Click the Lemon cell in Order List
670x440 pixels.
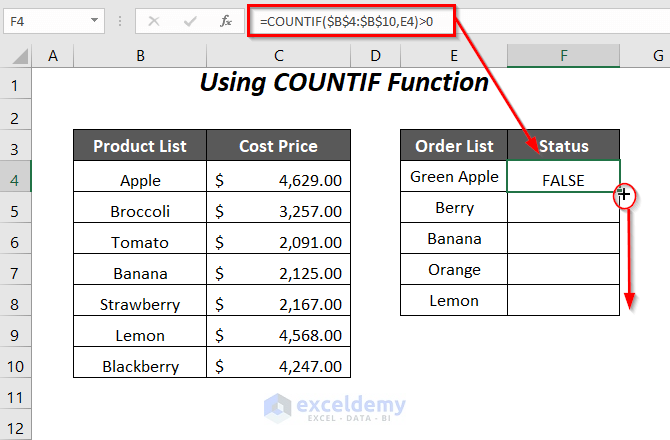[x=454, y=300]
